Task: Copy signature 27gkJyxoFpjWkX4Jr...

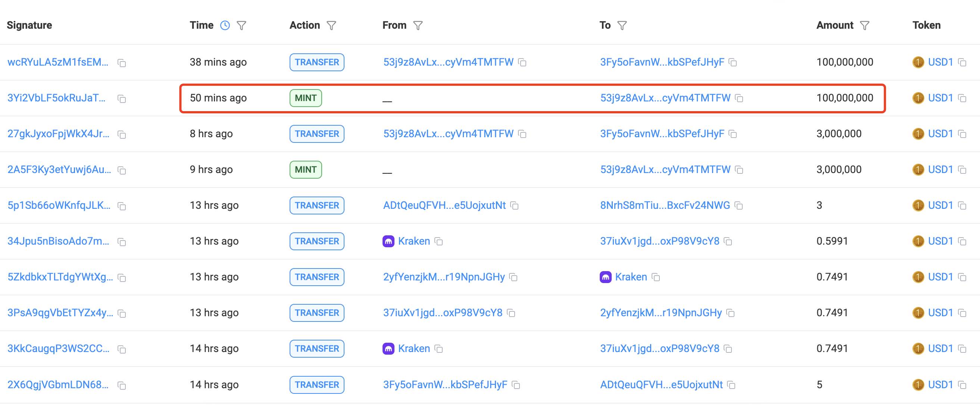Action: tap(122, 134)
